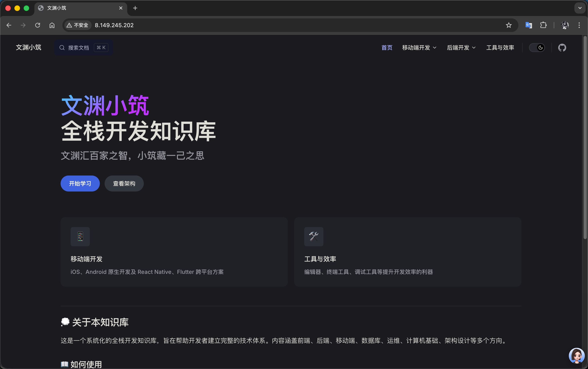Viewport: 588px width, 369px height.
Task: Open 工具与效率 from the navigation bar
Action: (x=500, y=47)
